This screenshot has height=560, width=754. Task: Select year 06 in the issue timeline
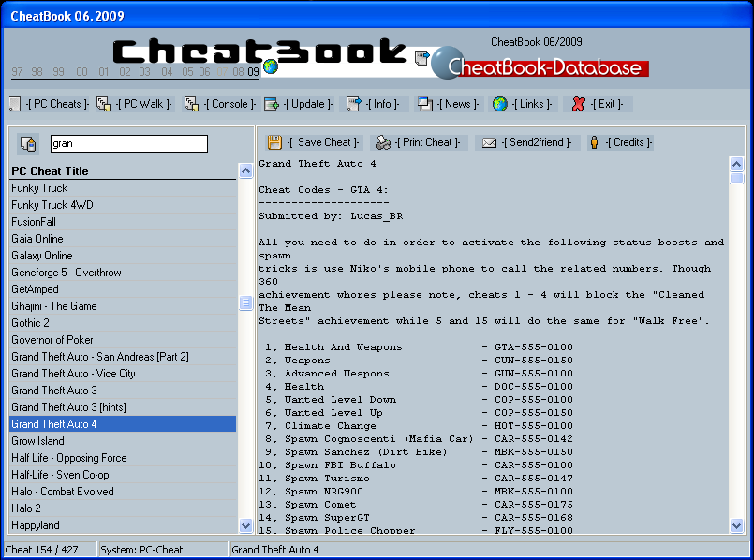(204, 72)
